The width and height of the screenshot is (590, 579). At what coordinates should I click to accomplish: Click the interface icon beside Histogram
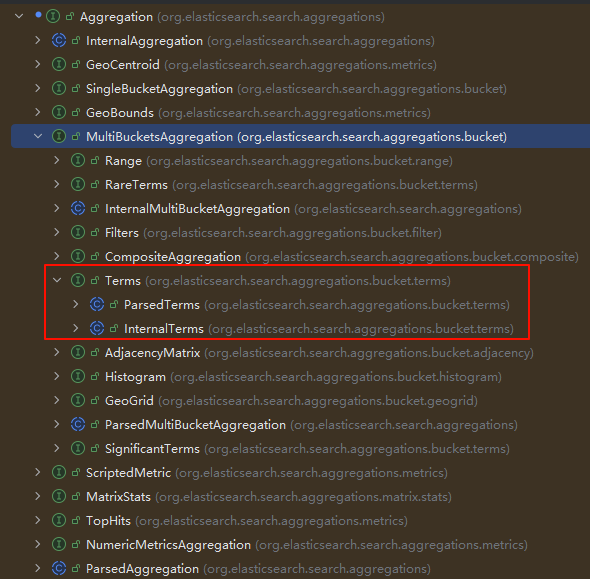tap(78, 376)
